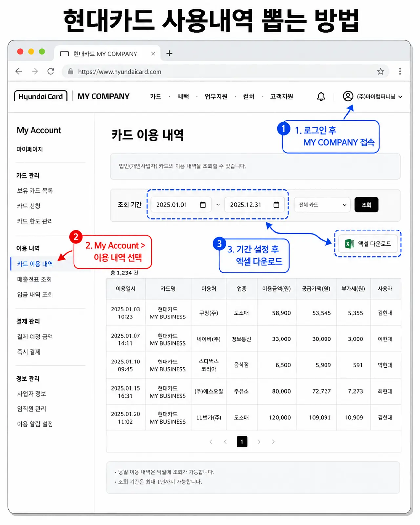Viewport: 420px width, 525px height.
Task: Select the (주)에스오일 merchant cell
Action: click(209, 391)
